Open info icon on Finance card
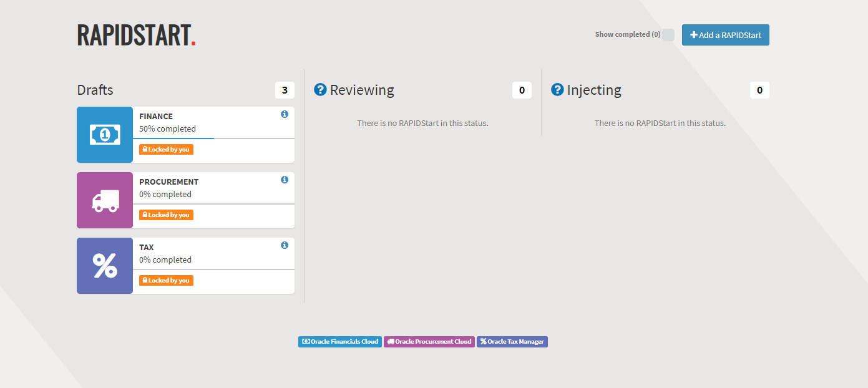The height and width of the screenshot is (388, 868). click(285, 114)
